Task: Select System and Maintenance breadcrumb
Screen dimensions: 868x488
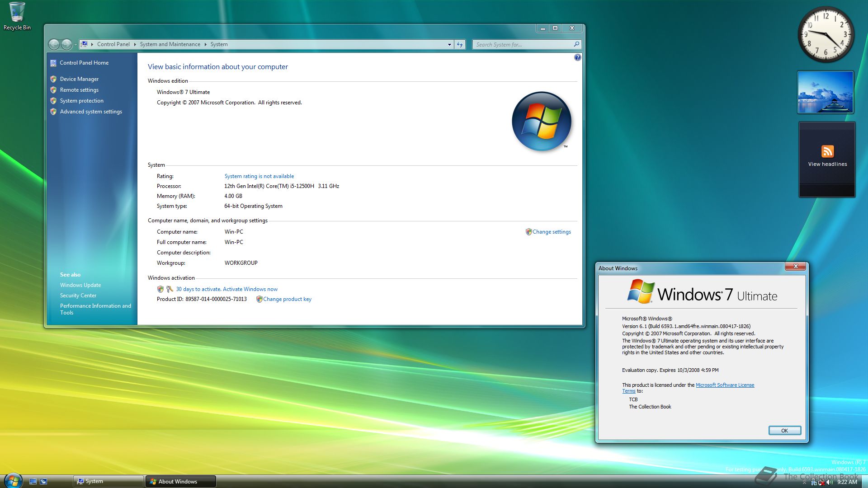Action: click(x=170, y=44)
